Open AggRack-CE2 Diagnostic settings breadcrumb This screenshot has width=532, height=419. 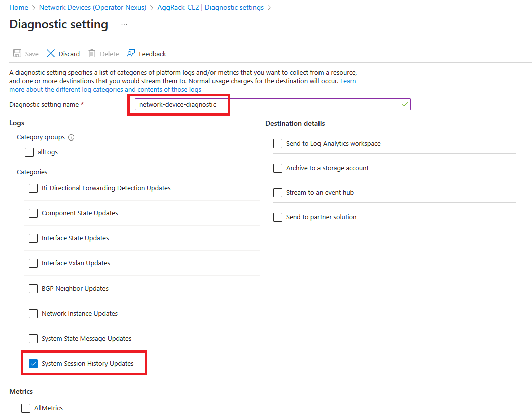click(210, 7)
